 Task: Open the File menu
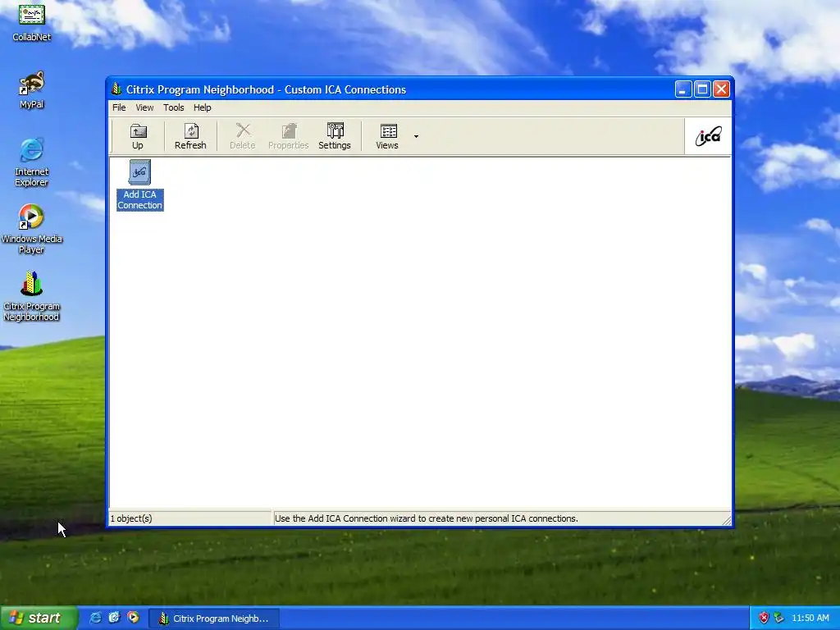point(119,107)
